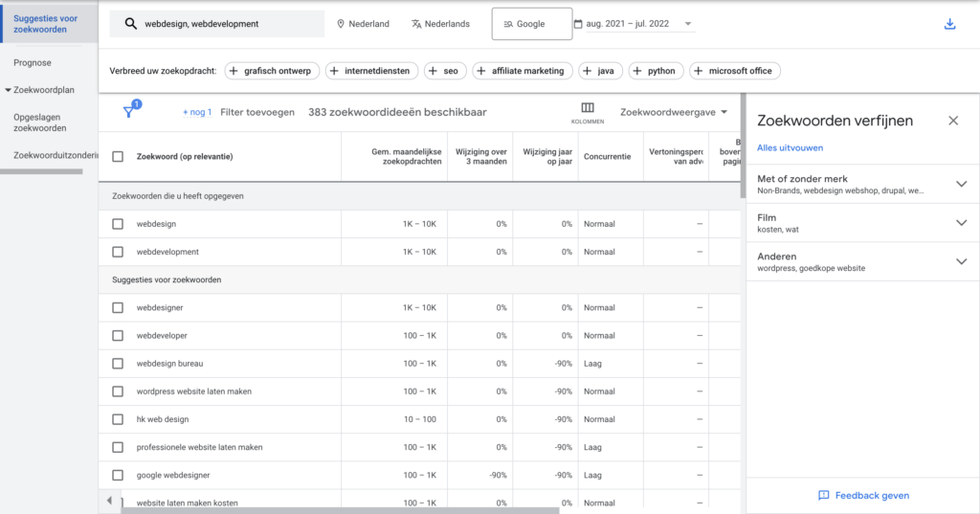Viewport: 980px width, 514px height.
Task: Add 'microsoft office' suggestion chip
Action: pyautogui.click(x=735, y=71)
